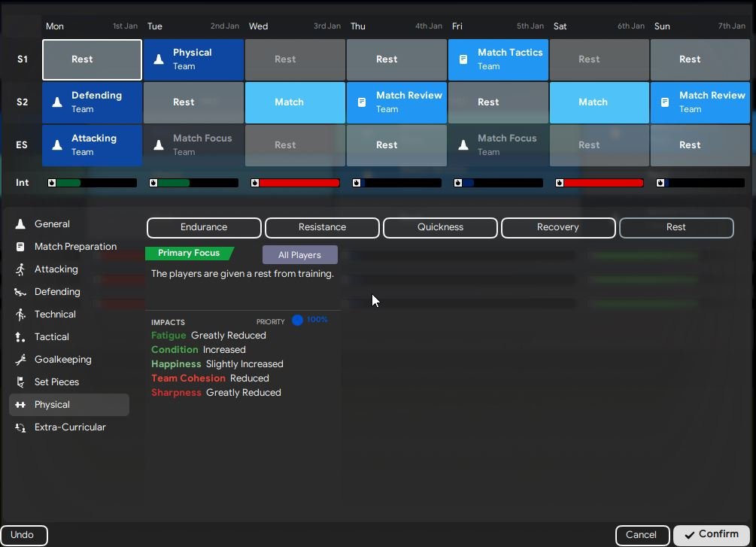
Task: Click the Goalkeeping diving-keeper icon
Action: point(20,360)
